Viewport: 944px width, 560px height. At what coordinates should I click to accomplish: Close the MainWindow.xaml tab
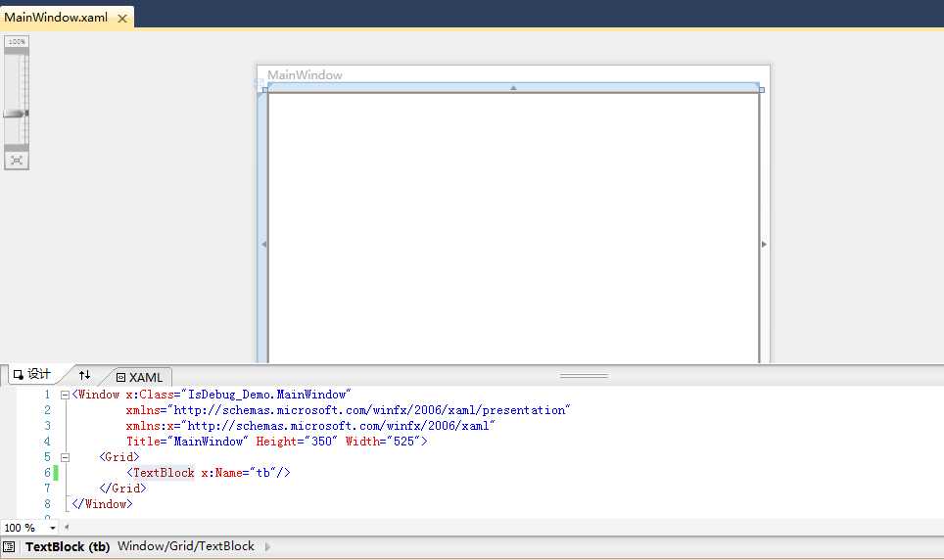coord(122,18)
